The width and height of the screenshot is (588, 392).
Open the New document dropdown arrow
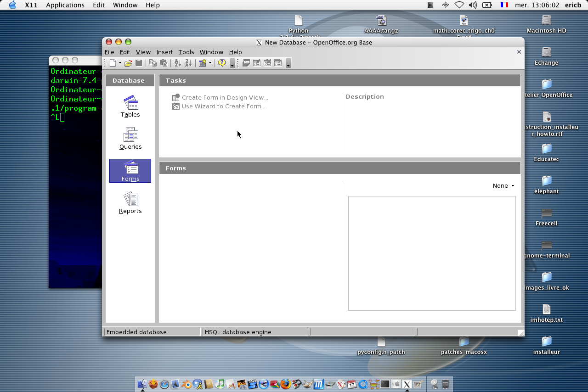point(120,63)
